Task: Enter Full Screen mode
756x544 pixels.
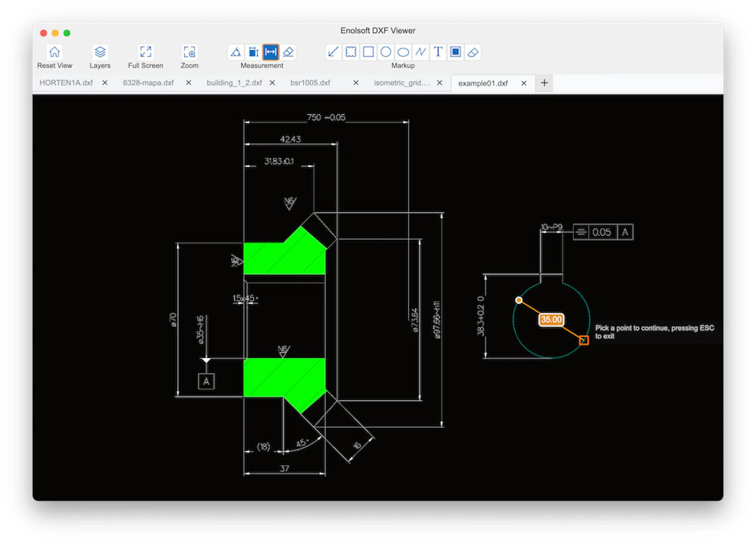Action: click(145, 52)
